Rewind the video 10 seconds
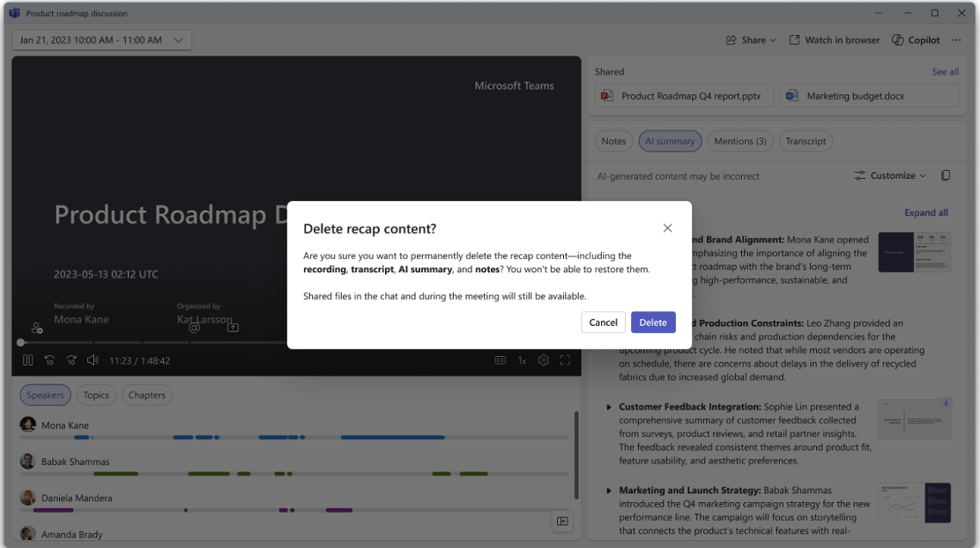 click(x=49, y=360)
